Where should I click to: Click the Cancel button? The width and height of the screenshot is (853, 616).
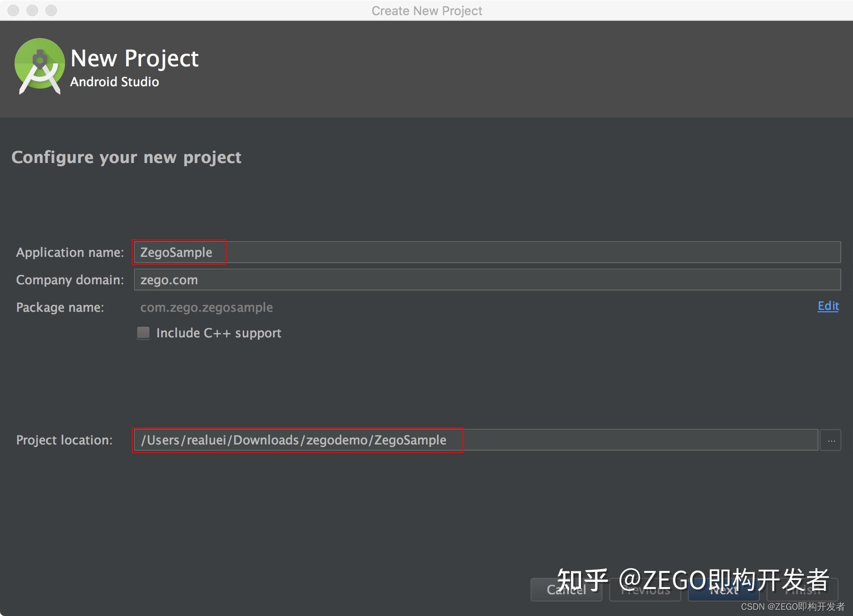(x=566, y=590)
